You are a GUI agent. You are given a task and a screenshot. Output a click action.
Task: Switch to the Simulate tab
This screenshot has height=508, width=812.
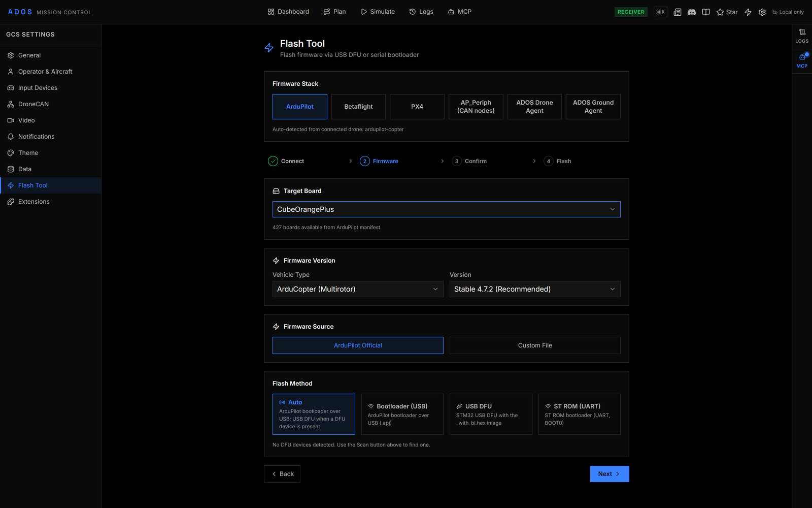coord(378,12)
